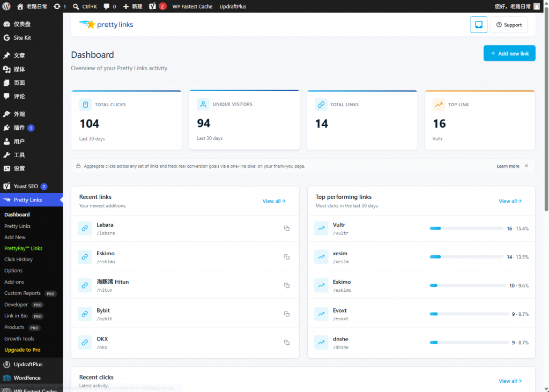The height and width of the screenshot is (392, 549).
Task: Click the link icon beside Bybit
Action: point(85,314)
